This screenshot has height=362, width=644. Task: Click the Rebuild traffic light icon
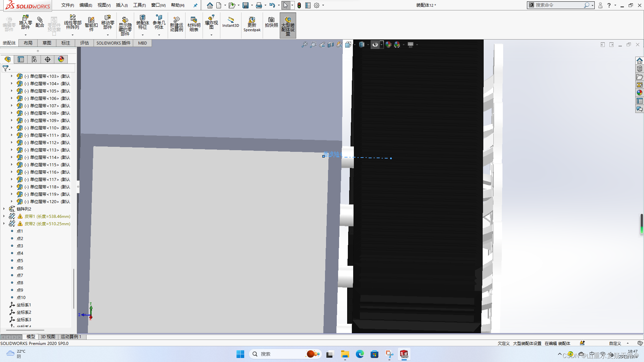299,5
